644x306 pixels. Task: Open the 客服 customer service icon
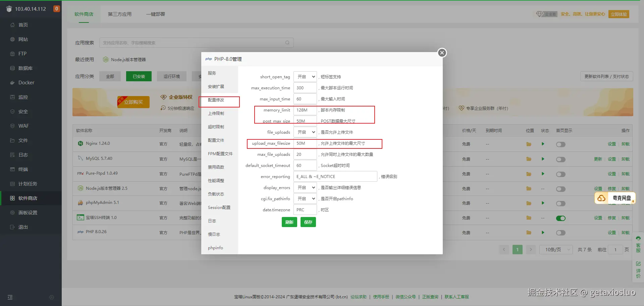(x=638, y=244)
